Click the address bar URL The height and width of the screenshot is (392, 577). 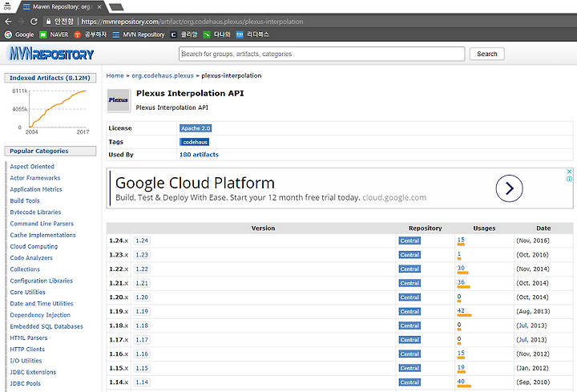click(192, 22)
